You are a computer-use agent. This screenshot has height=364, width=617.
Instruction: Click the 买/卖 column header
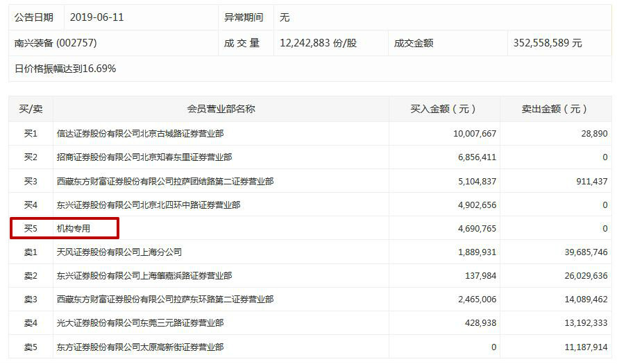pyautogui.click(x=31, y=109)
